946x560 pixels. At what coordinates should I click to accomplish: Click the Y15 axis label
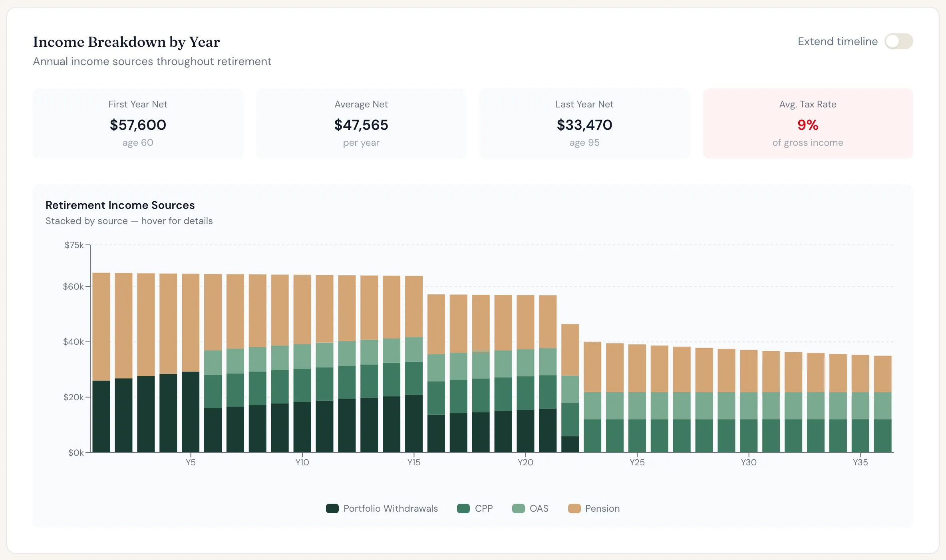tap(414, 463)
